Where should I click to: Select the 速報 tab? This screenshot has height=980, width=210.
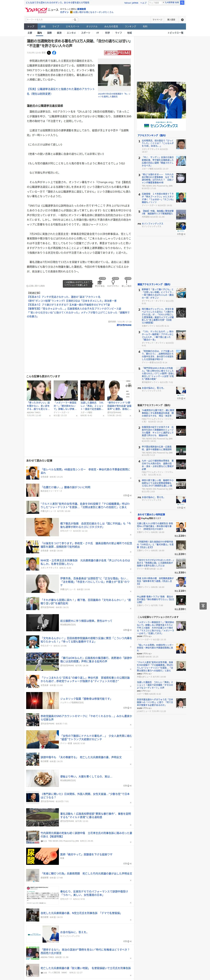click(43, 27)
